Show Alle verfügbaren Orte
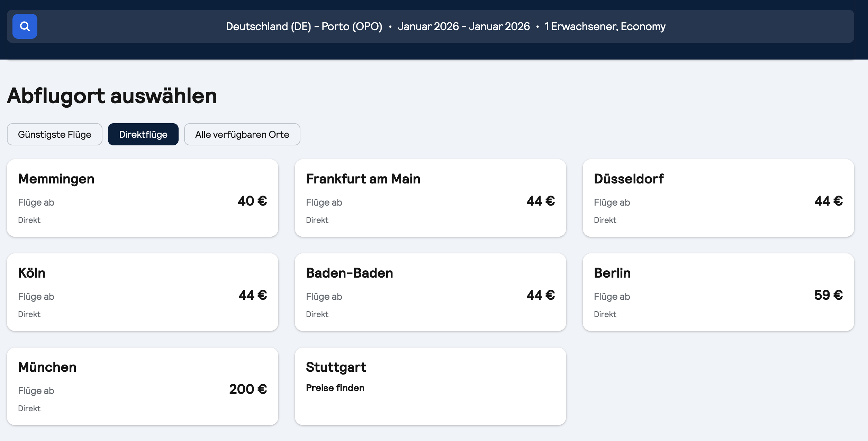 tap(242, 134)
